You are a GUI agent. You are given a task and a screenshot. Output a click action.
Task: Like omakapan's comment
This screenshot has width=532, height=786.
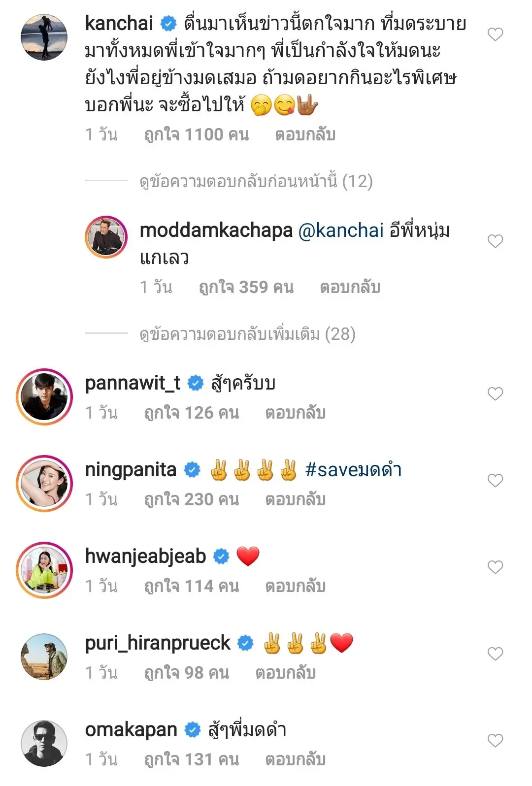[495, 741]
